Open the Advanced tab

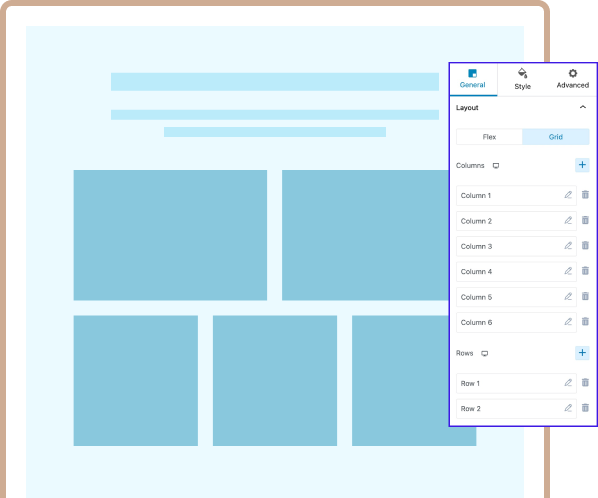click(572, 79)
